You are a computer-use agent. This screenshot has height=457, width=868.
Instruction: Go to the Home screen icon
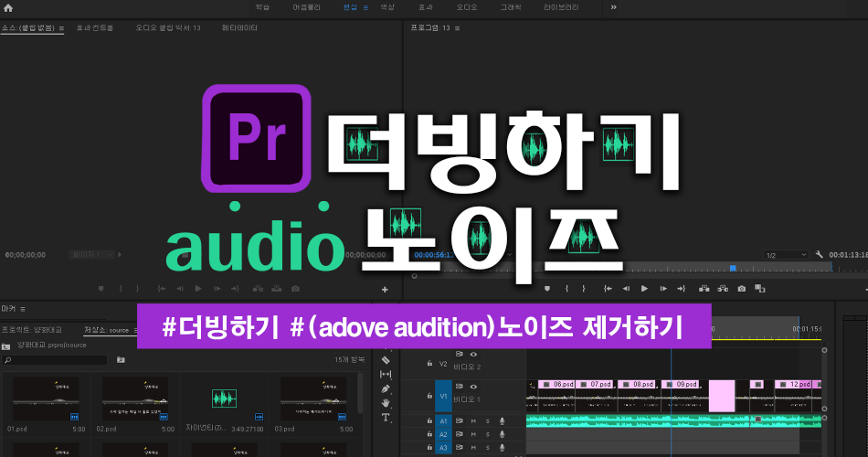(7, 7)
